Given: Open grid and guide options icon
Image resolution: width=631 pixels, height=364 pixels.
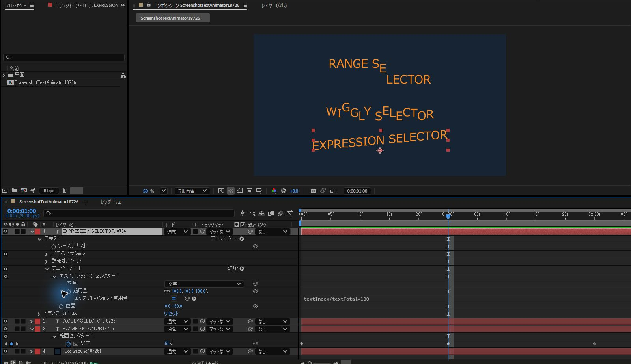Looking at the screenshot, I should (259, 191).
